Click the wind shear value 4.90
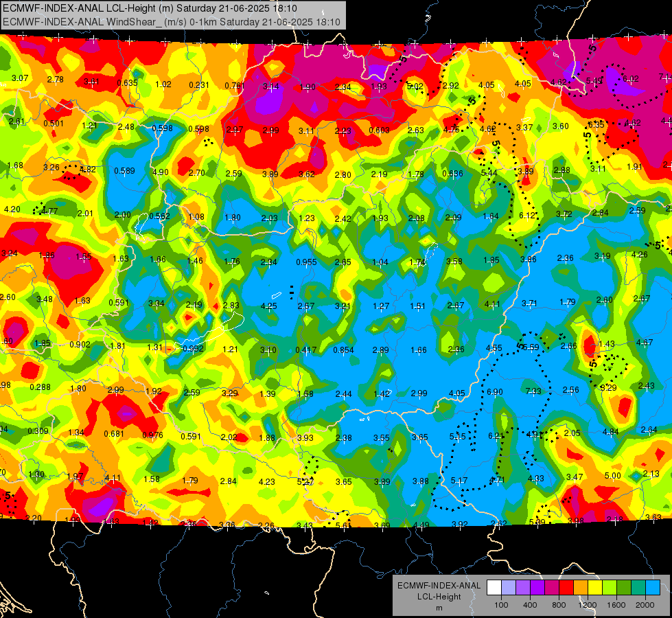This screenshot has width=672, height=618. (x=161, y=172)
